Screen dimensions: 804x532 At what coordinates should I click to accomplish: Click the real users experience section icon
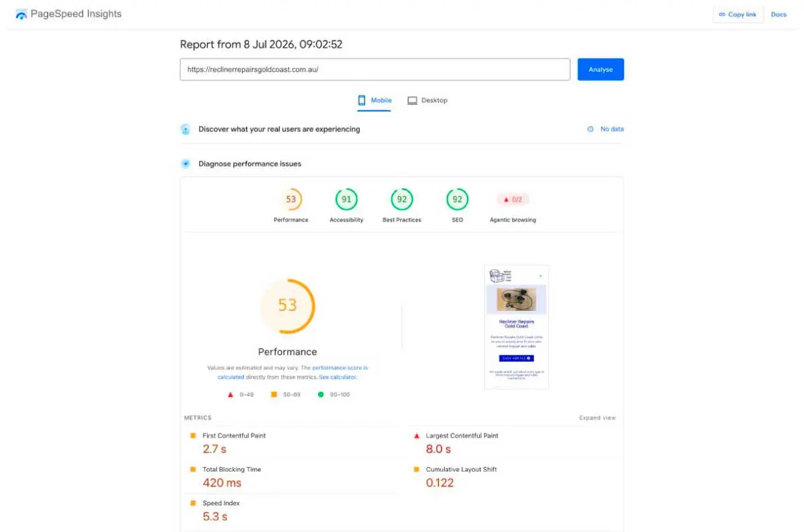pos(186,129)
